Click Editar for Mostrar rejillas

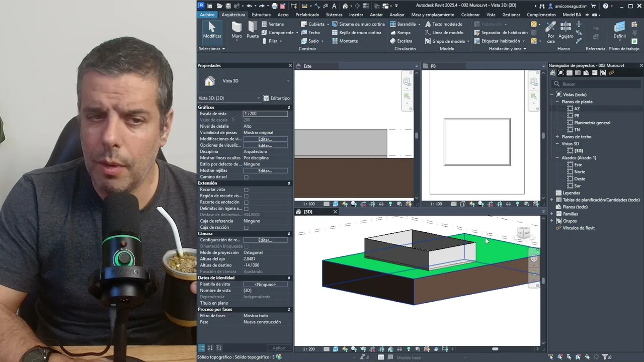tap(265, 171)
